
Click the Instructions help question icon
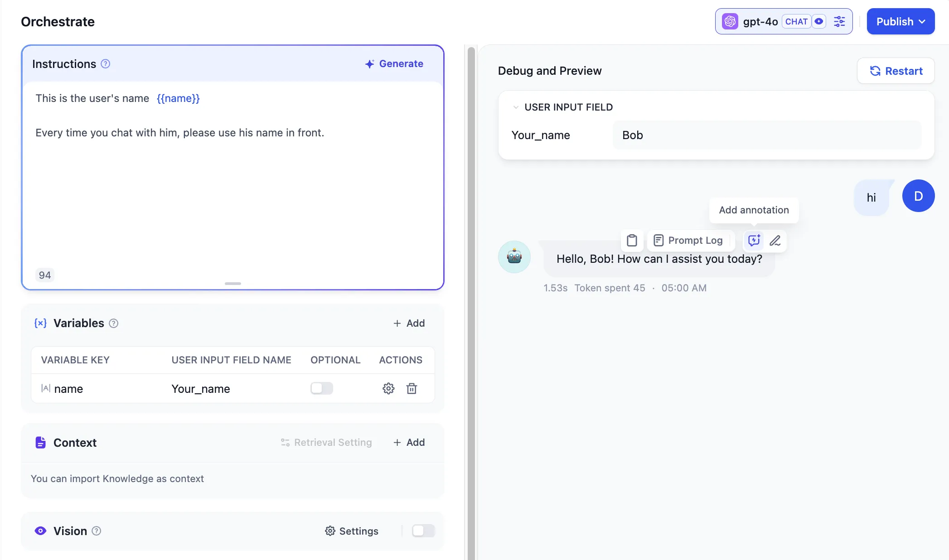tap(106, 64)
